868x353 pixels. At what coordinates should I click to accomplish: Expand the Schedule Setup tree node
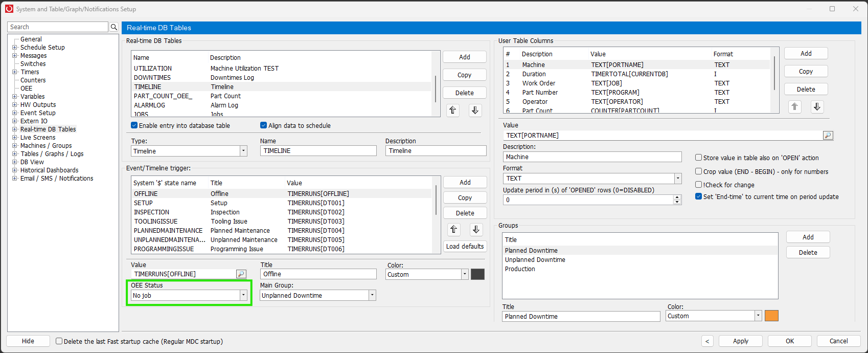(15, 48)
